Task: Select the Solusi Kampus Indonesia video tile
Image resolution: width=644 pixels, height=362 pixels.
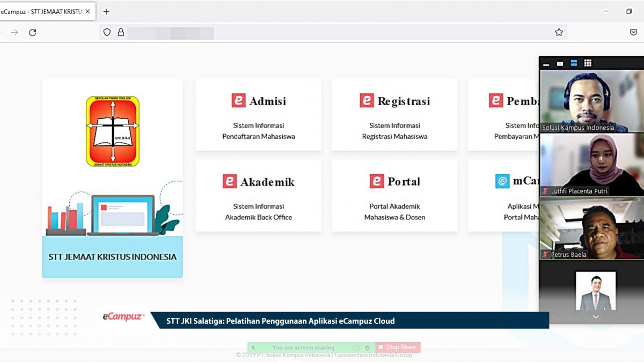Action: tap(592, 101)
